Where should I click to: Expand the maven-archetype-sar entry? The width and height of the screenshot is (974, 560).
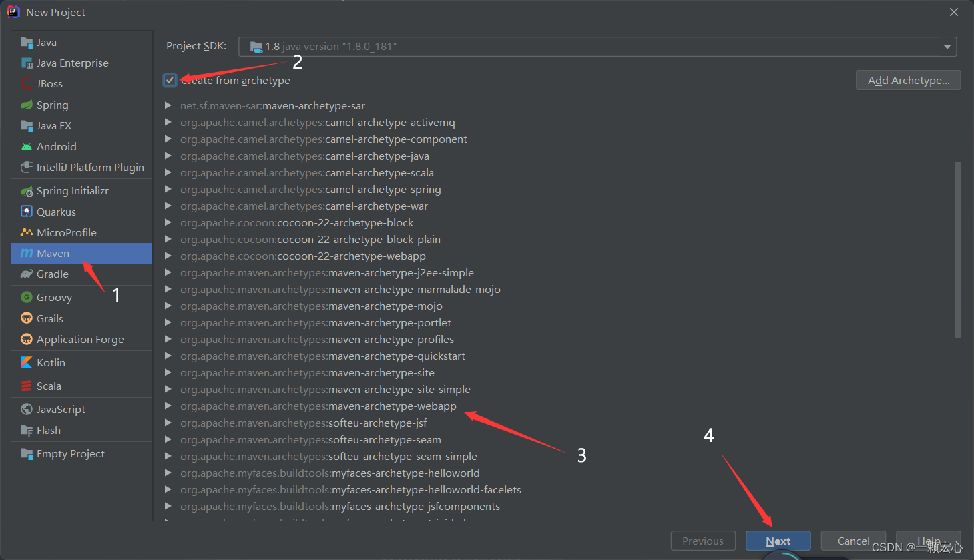[x=168, y=105]
